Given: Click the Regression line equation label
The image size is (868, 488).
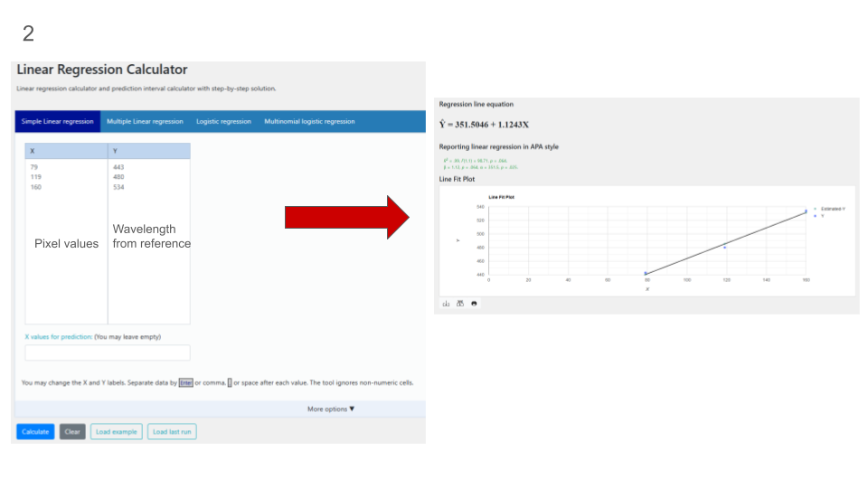Looking at the screenshot, I should pyautogui.click(x=476, y=104).
